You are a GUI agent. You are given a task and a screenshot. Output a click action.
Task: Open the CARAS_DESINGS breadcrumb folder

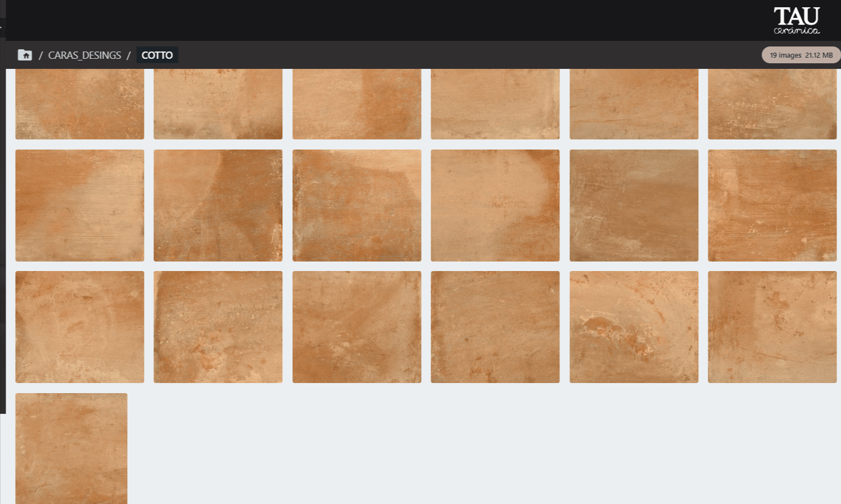point(85,55)
